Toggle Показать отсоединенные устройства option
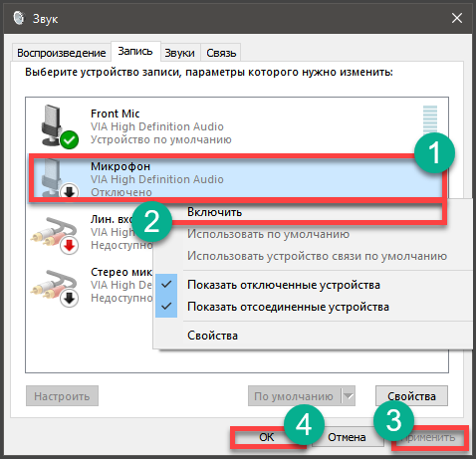 288,307
